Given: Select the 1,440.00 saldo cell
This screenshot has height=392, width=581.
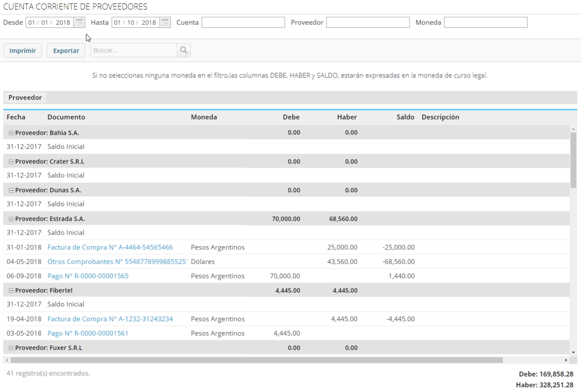Looking at the screenshot, I should pyautogui.click(x=402, y=276).
